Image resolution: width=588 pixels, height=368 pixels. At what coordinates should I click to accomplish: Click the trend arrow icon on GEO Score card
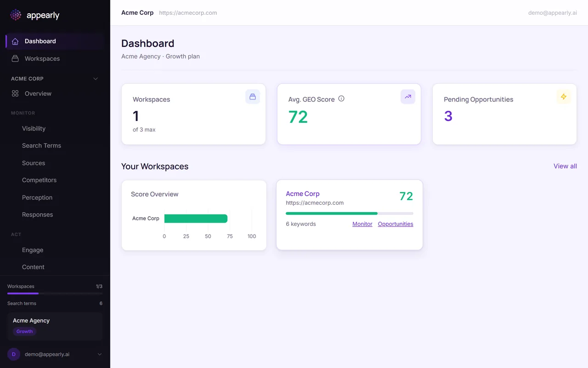[408, 97]
